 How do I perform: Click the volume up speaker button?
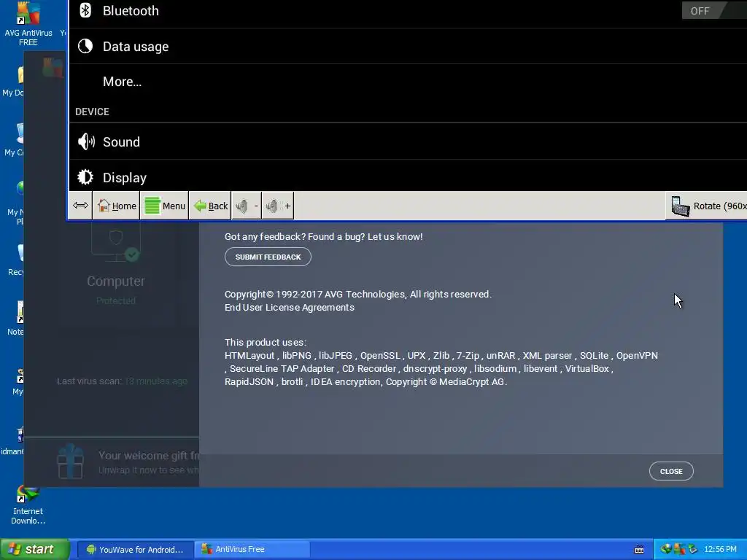click(278, 206)
